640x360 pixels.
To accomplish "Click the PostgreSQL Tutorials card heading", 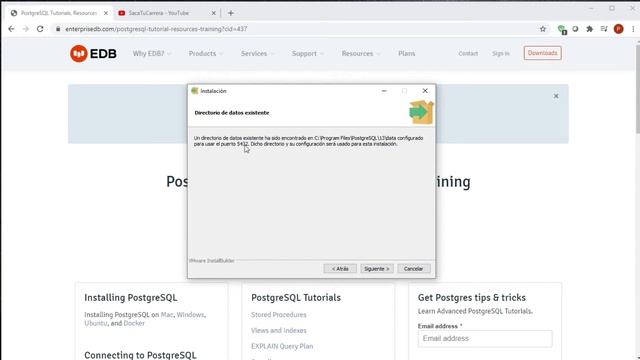I will pos(296,298).
